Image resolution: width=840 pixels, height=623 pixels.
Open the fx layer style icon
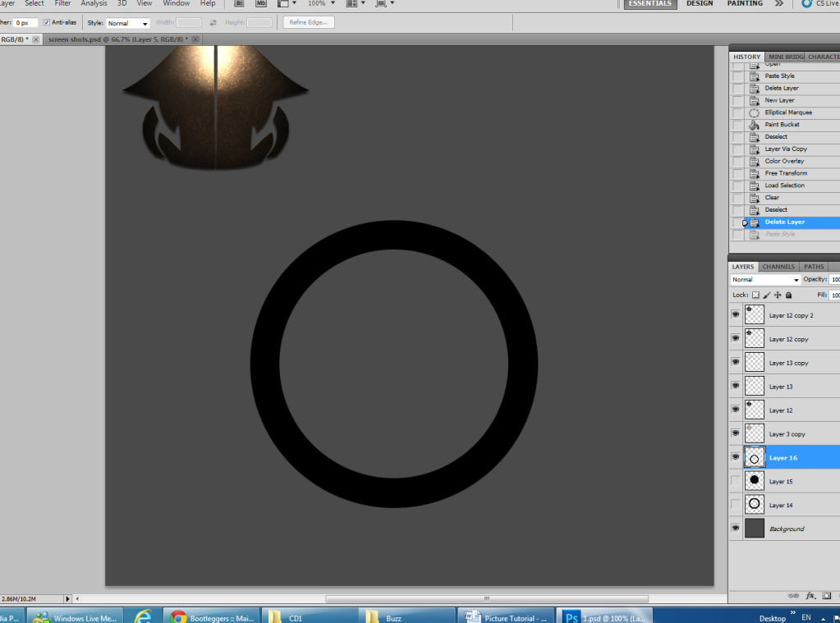point(810,596)
